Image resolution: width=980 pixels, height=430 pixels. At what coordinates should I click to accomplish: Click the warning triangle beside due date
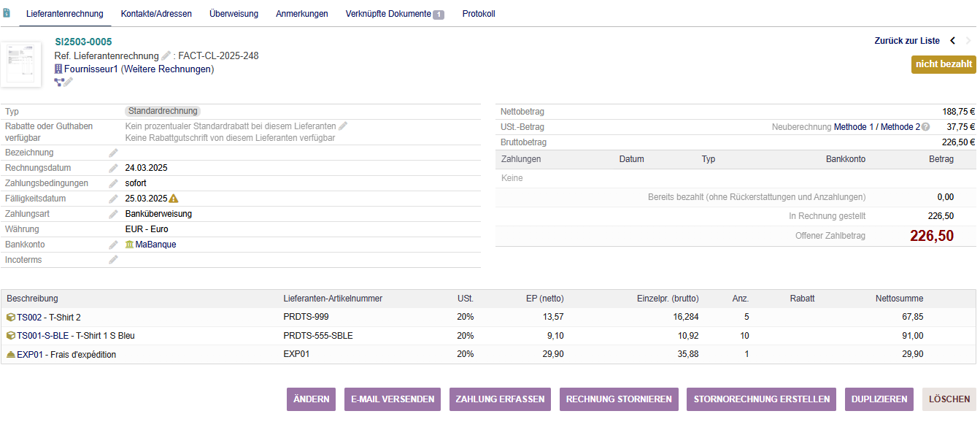click(174, 199)
